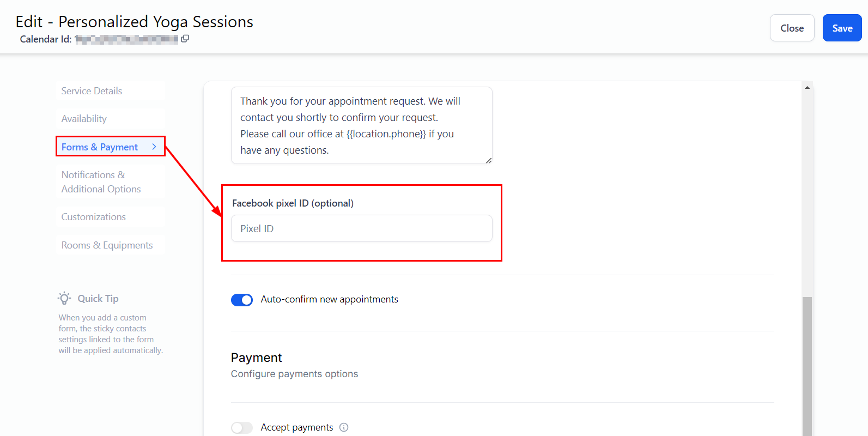
Task: Click inside the thank-you message text area
Action: point(362,125)
